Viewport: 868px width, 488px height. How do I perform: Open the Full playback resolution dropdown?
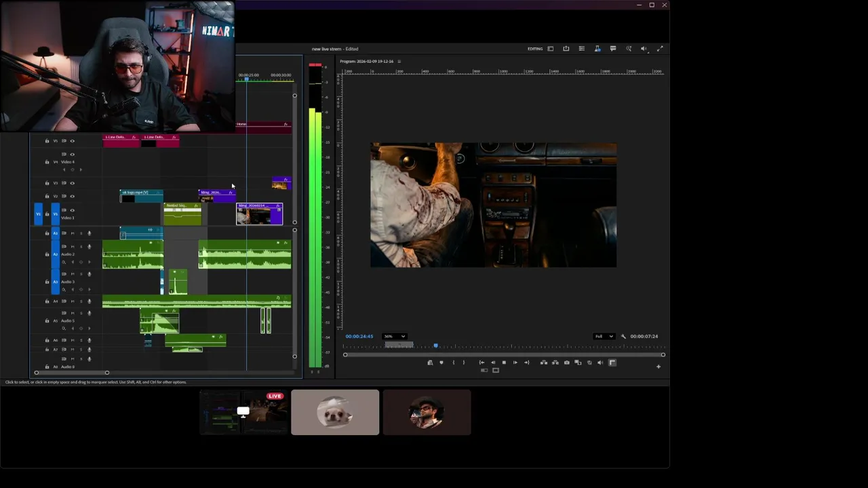[604, 336]
